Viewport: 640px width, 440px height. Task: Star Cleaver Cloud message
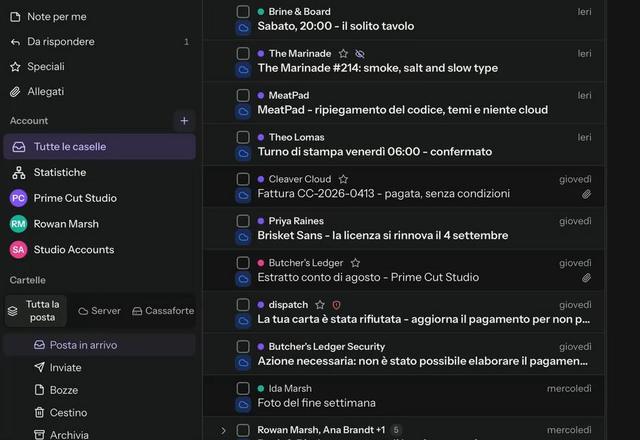click(343, 179)
